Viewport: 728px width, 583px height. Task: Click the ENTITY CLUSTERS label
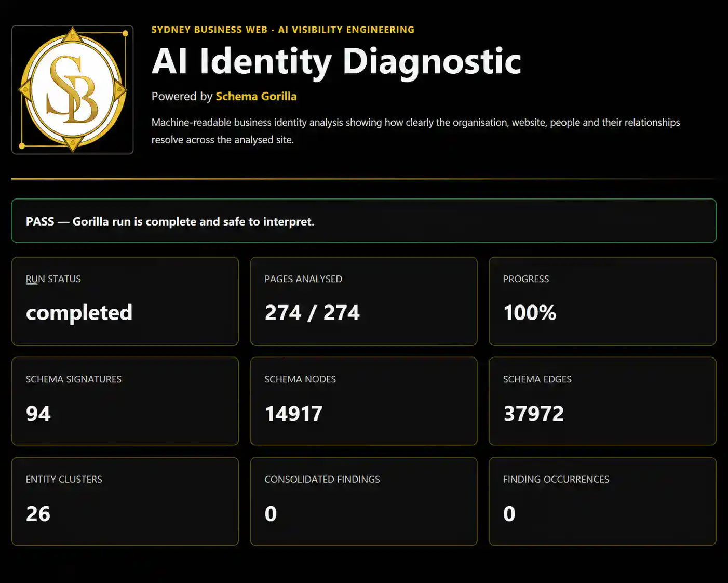click(64, 479)
